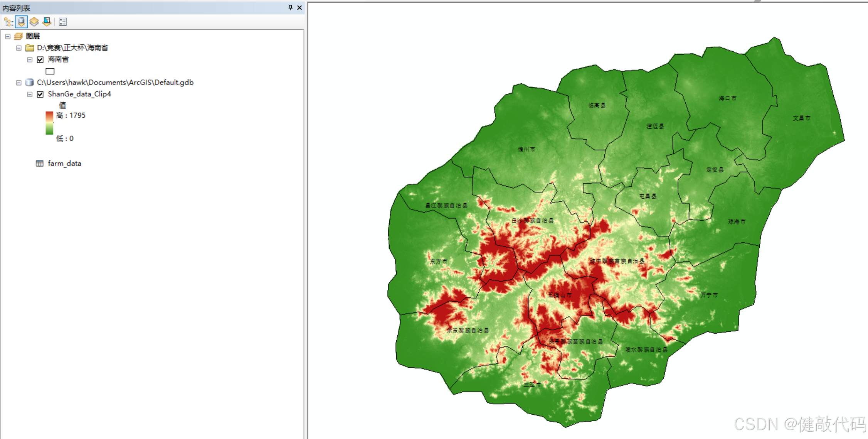868x439 pixels.
Task: Collapse the ShanGe_data_Clip4 legend
Action: [x=30, y=94]
